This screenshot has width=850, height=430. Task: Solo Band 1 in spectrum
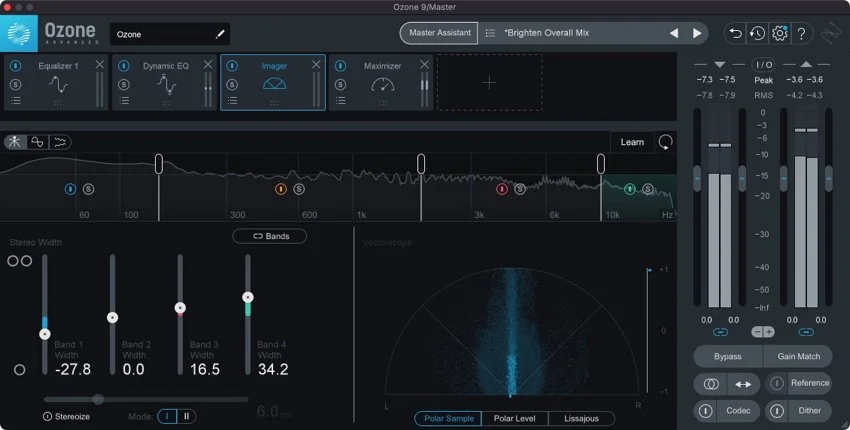88,189
